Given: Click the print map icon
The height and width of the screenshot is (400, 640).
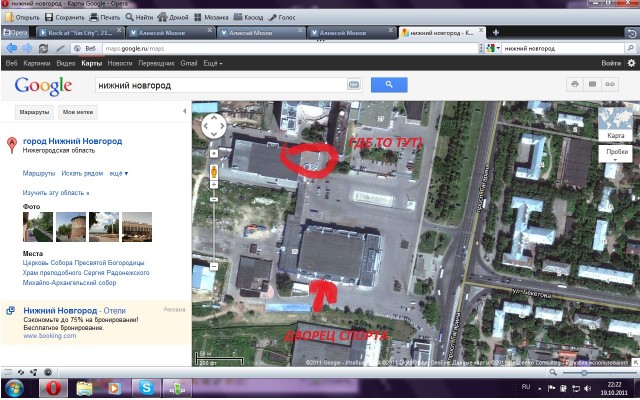Looking at the screenshot, I should (x=575, y=85).
